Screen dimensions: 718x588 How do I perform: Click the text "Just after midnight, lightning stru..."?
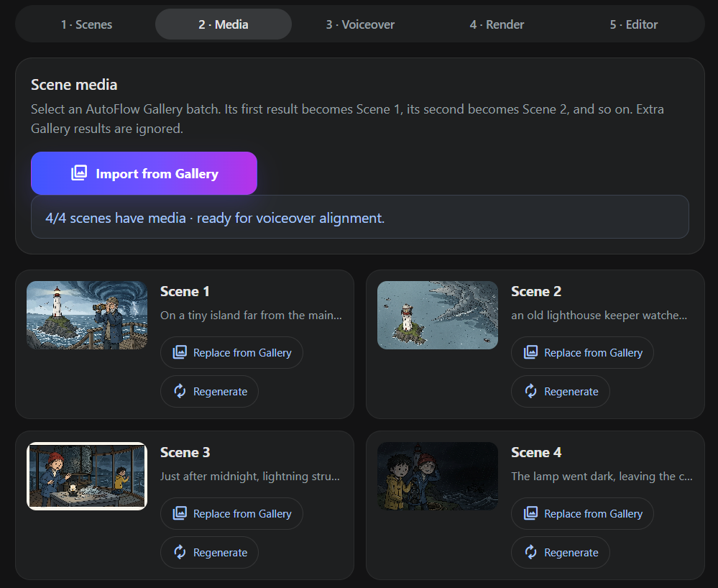(250, 477)
